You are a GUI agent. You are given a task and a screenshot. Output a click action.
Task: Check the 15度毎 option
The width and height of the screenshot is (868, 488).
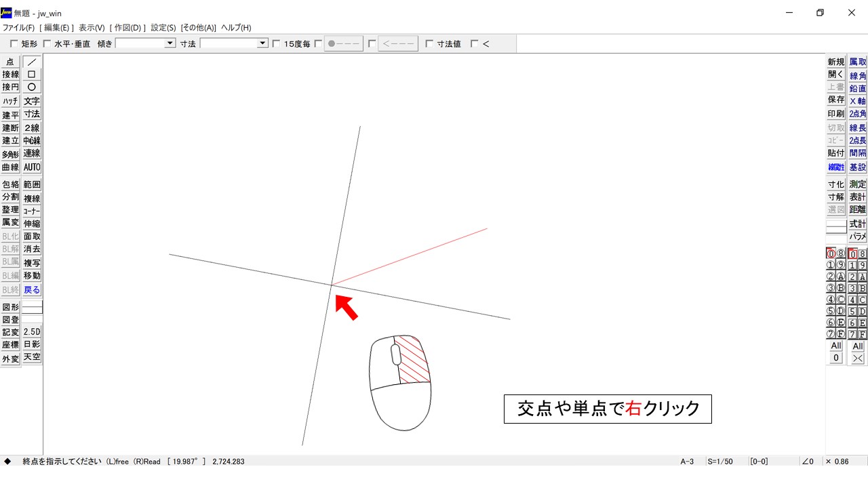[x=276, y=44]
